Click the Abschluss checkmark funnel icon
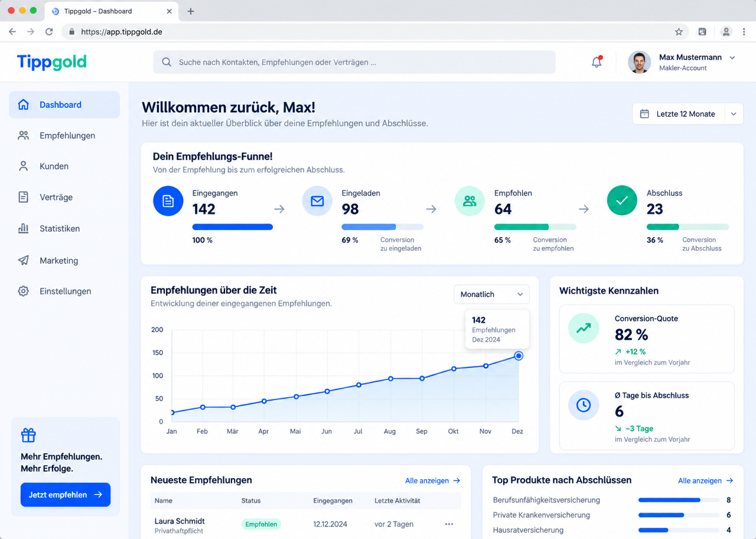This screenshot has width=756, height=539. [x=622, y=201]
